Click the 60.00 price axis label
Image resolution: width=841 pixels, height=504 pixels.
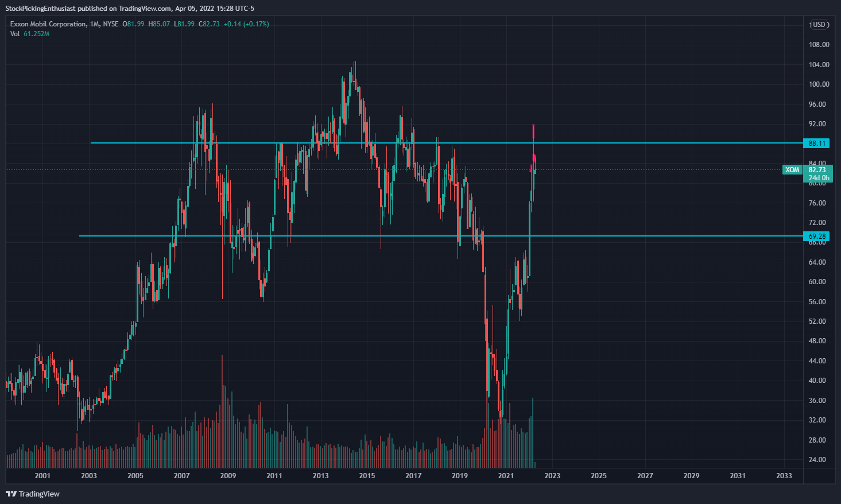(x=817, y=282)
